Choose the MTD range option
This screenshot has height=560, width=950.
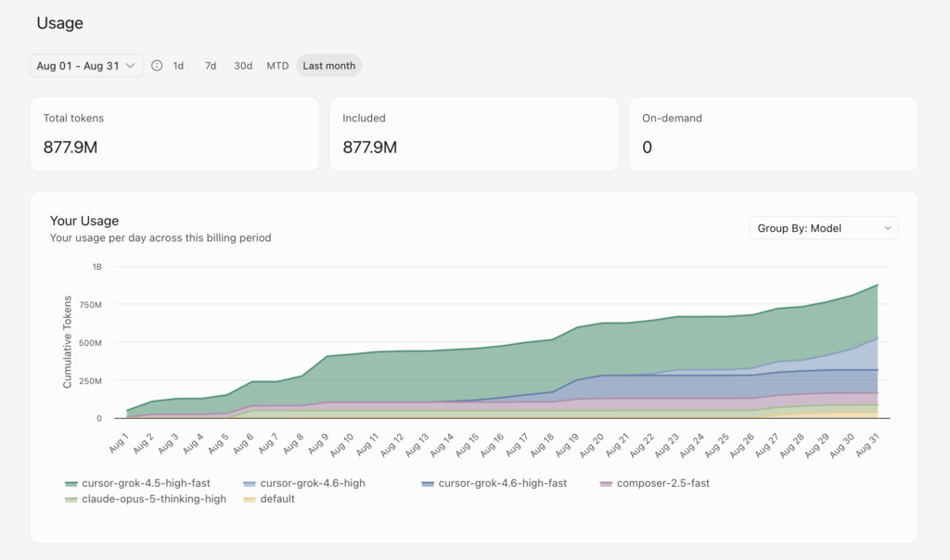pos(277,66)
